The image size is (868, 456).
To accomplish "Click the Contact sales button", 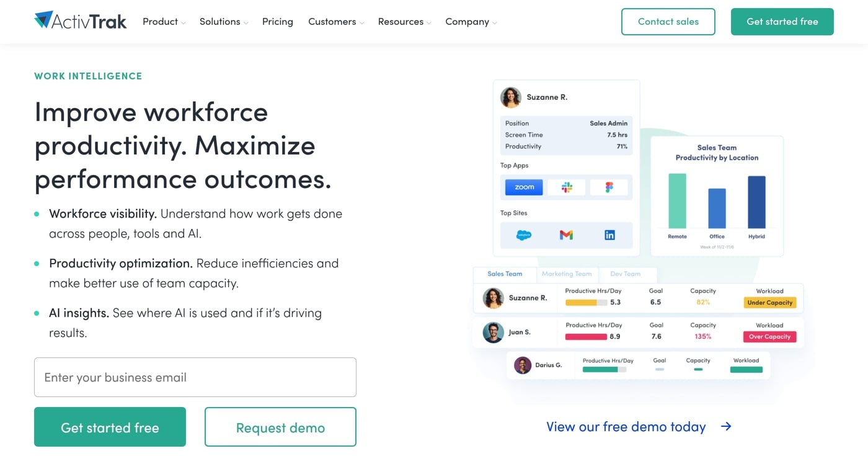I will [668, 22].
